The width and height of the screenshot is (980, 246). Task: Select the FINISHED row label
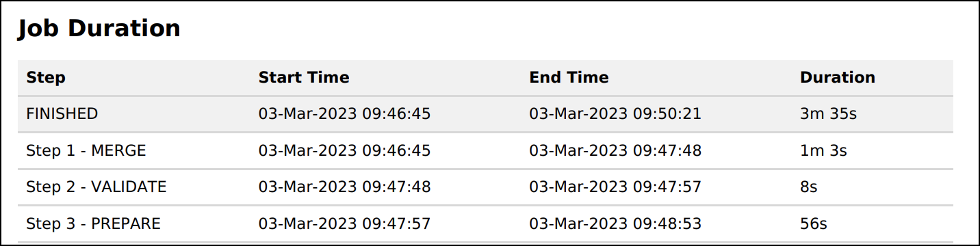pyautogui.click(x=62, y=114)
